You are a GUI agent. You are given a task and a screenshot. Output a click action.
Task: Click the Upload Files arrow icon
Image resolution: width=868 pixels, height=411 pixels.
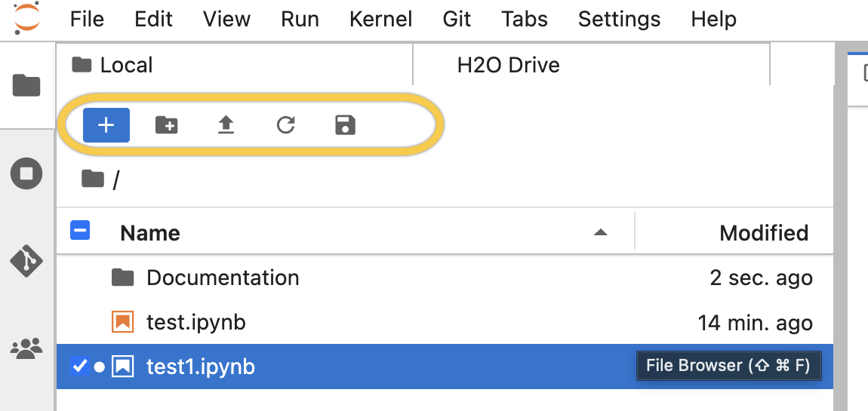pos(226,125)
